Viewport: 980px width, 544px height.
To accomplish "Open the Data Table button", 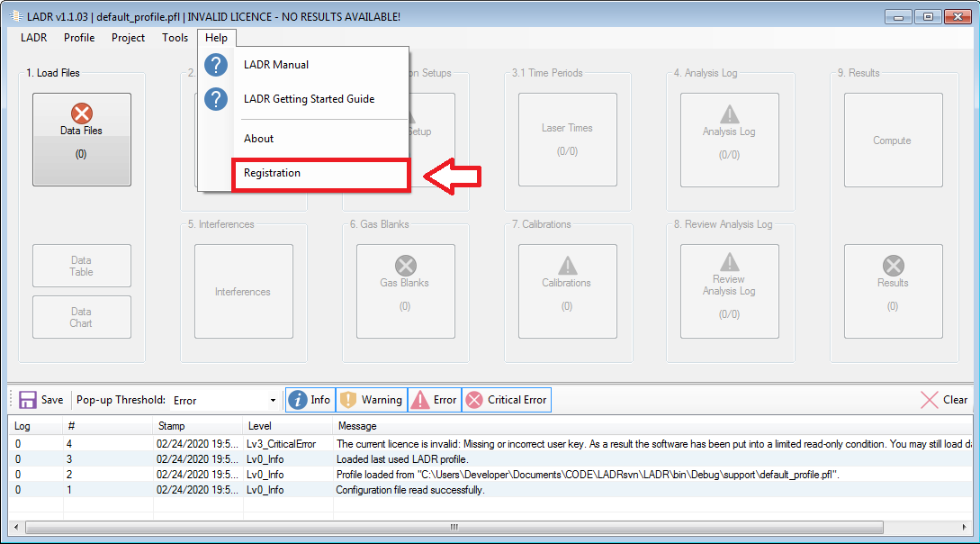I will tap(82, 266).
